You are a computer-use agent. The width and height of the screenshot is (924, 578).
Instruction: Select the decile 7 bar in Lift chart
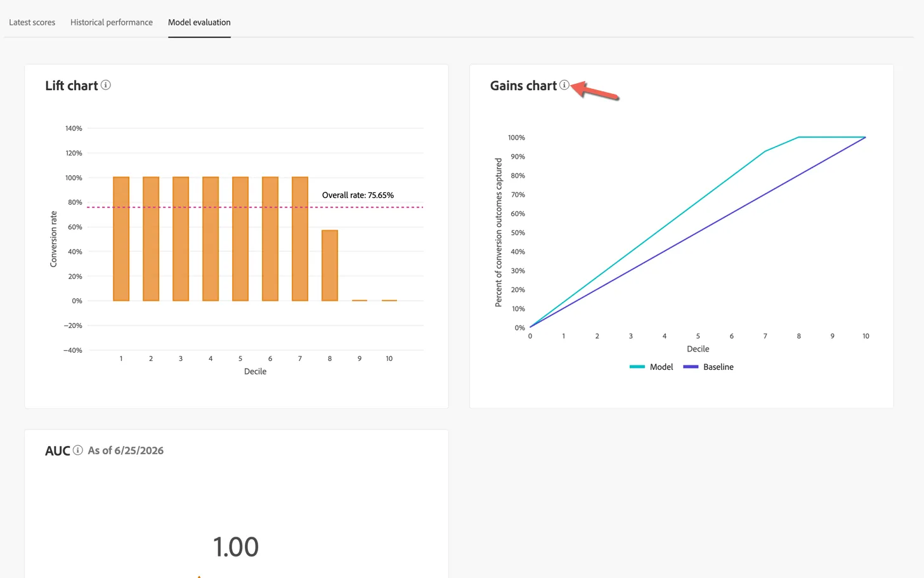coord(300,239)
